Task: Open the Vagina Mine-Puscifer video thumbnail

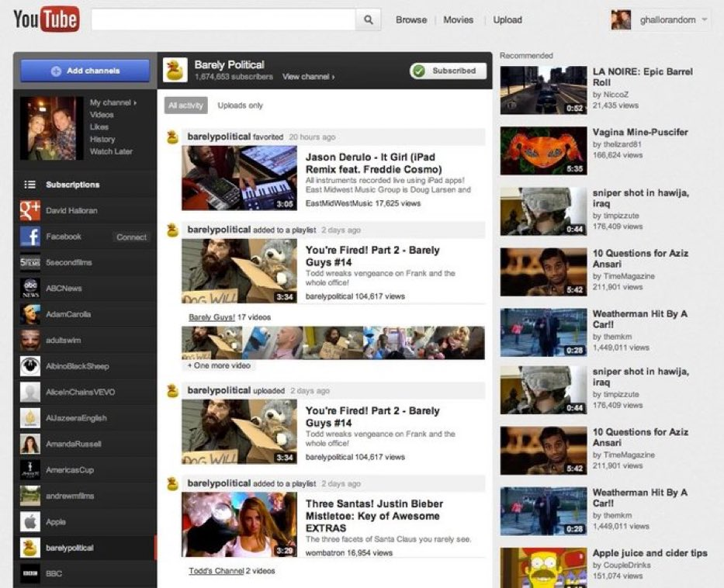Action: coord(543,151)
